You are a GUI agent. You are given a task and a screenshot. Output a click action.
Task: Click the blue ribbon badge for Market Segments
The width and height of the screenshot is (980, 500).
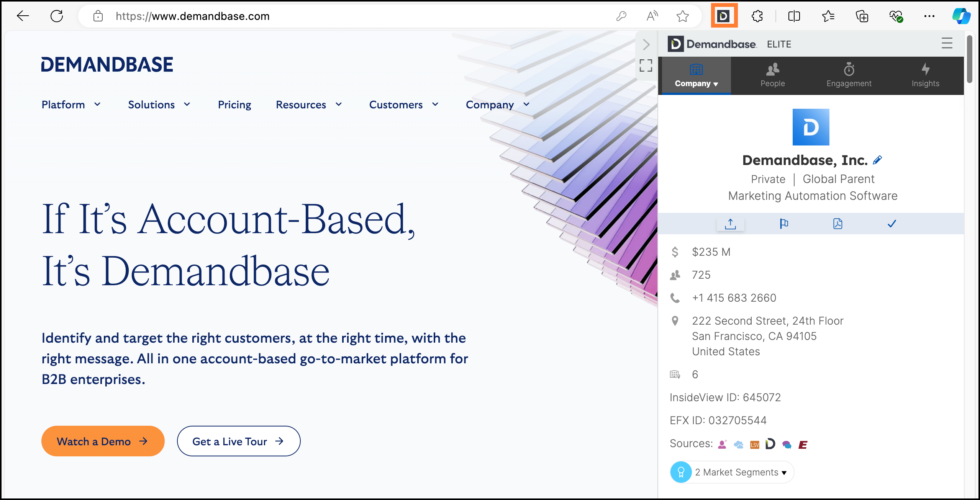pyautogui.click(x=681, y=472)
